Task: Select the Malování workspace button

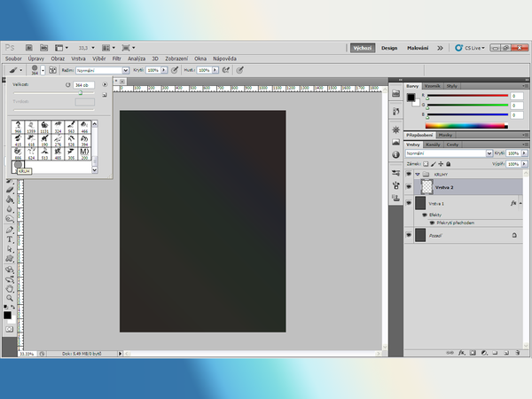Action: (418, 48)
